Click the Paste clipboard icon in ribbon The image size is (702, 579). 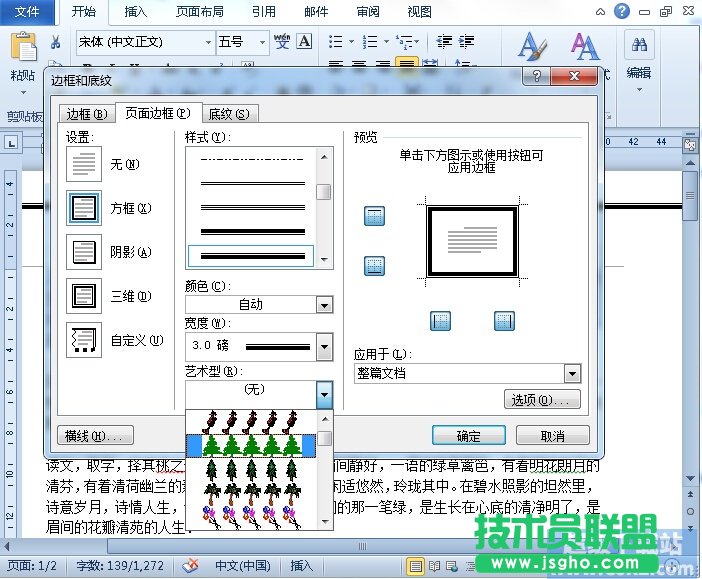click(22, 50)
